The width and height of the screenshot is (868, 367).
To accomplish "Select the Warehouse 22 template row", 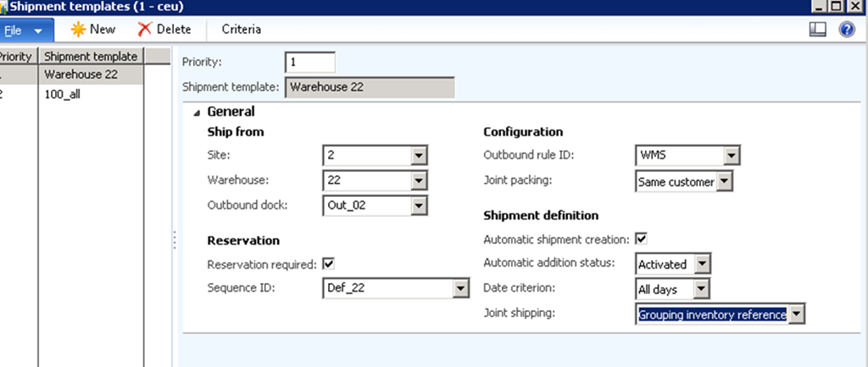I will pos(90,75).
